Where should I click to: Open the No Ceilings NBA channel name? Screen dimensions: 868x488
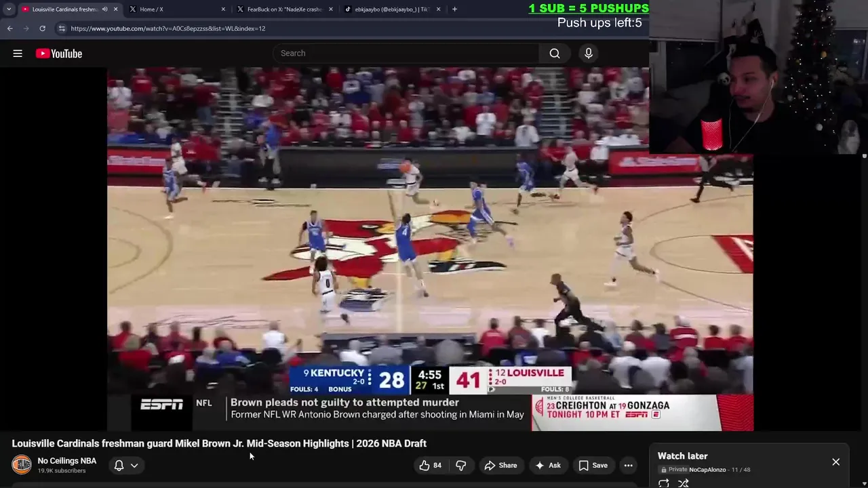[x=67, y=461]
